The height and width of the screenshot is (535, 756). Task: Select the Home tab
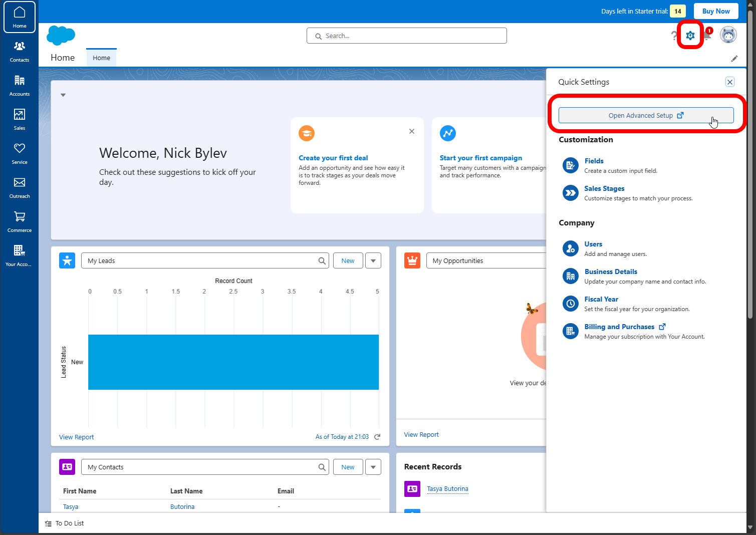click(x=101, y=58)
